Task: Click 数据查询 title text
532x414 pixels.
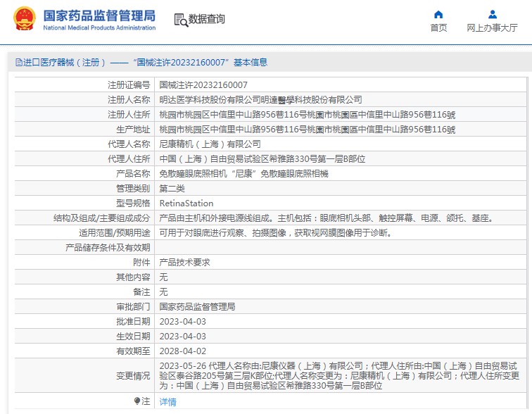Action: tap(207, 19)
